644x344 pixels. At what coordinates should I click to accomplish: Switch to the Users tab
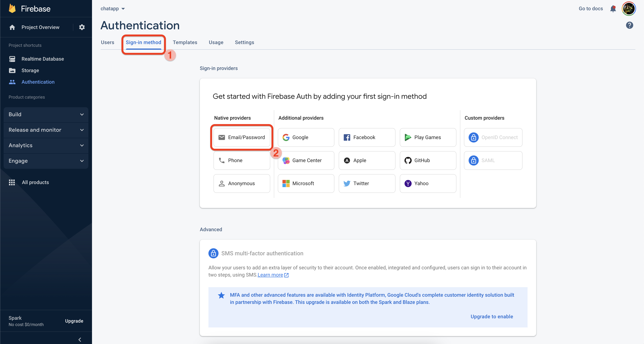click(107, 42)
